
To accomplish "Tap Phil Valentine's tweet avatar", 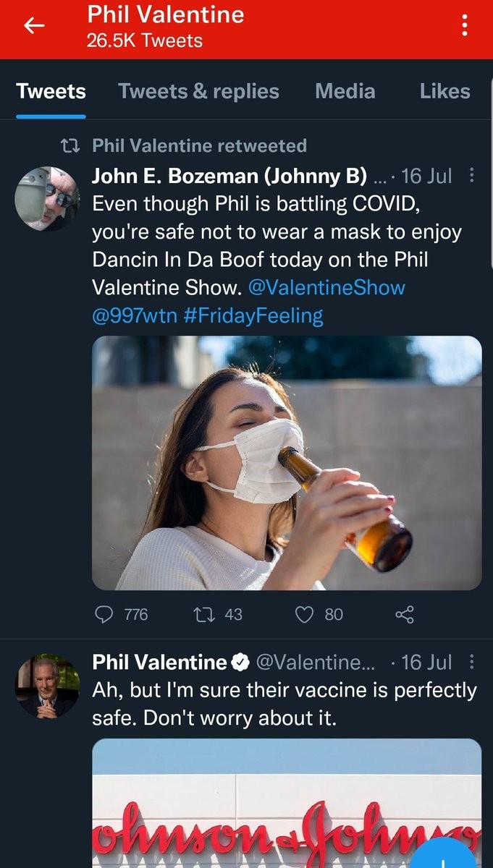I will [x=47, y=686].
